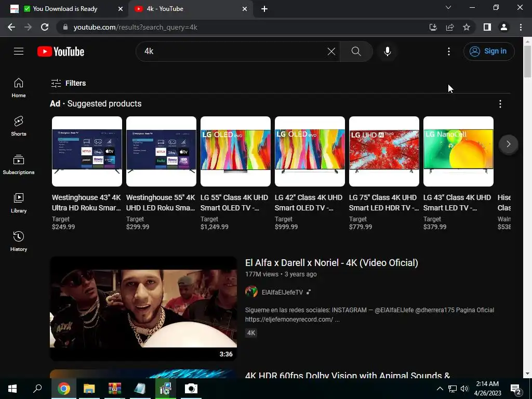This screenshot has height=399, width=532.
Task: Click the magnifier search button
Action: click(356, 51)
